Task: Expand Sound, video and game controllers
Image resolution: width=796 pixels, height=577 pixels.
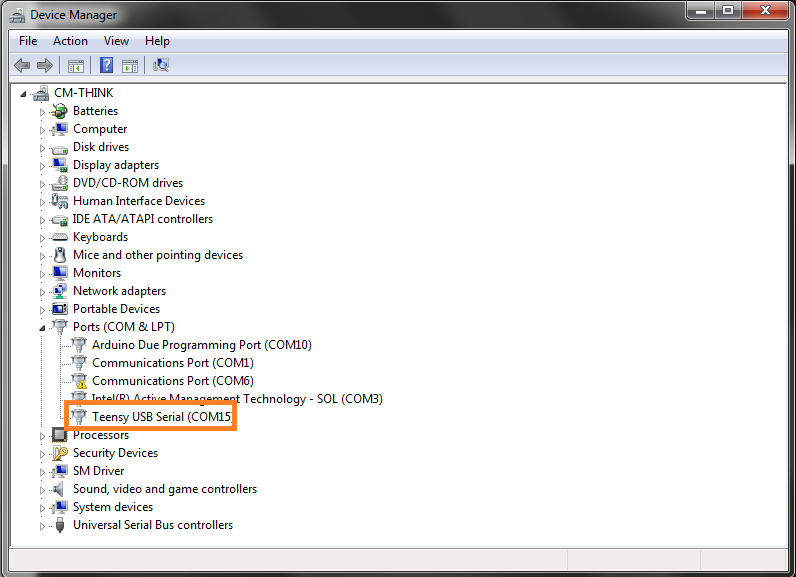Action: point(43,490)
